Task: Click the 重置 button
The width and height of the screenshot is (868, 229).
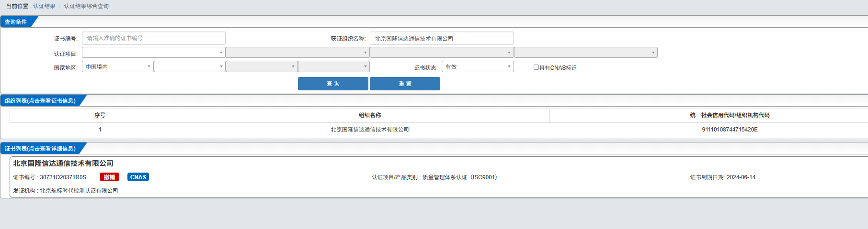Action: [x=405, y=84]
